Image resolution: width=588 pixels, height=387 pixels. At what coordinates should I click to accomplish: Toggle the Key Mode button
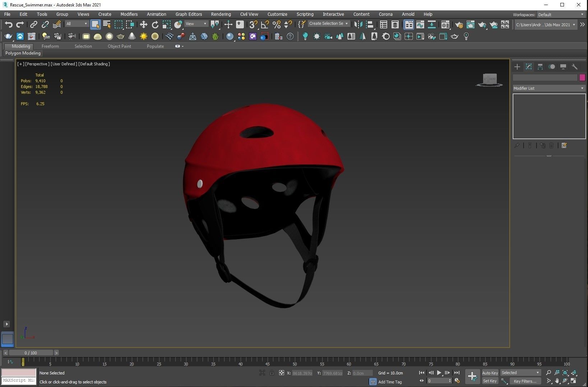[x=421, y=381]
